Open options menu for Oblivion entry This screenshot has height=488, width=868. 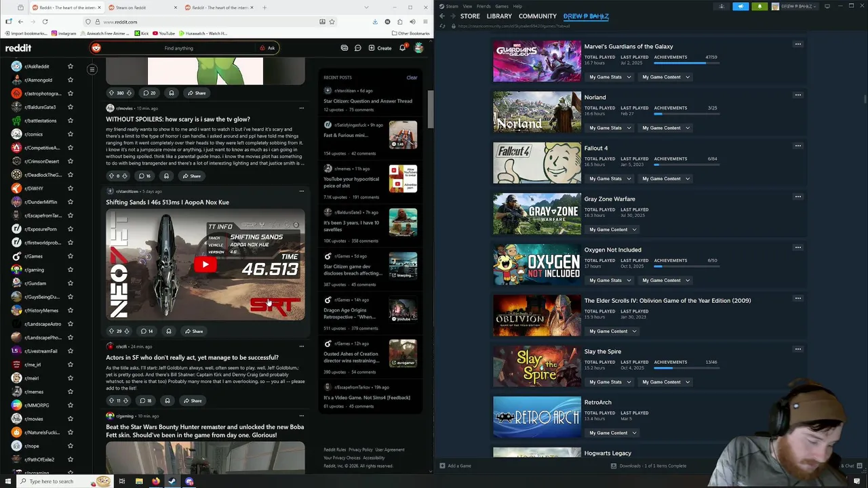pyautogui.click(x=798, y=298)
